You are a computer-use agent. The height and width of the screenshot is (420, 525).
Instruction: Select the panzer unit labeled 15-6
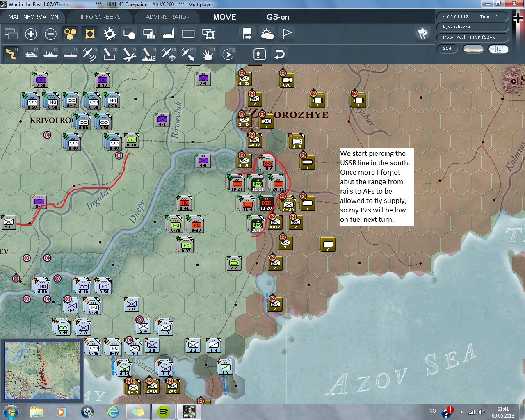click(267, 163)
